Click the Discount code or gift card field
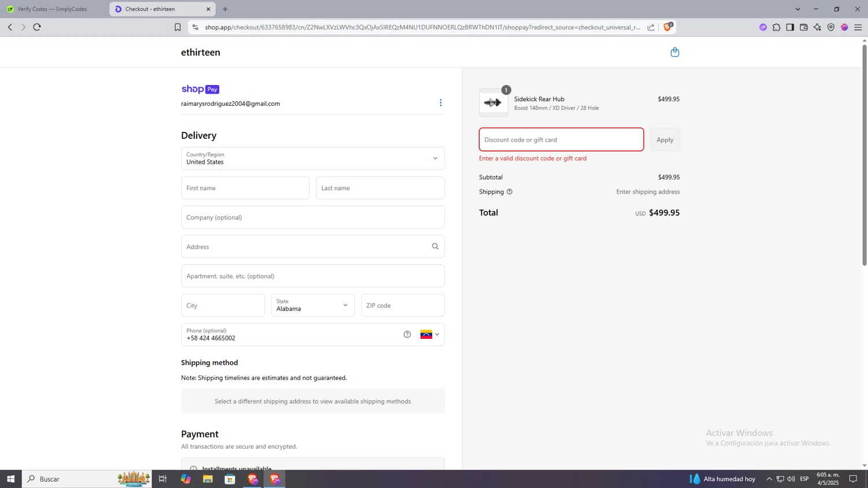This screenshot has height=488, width=868. click(561, 140)
